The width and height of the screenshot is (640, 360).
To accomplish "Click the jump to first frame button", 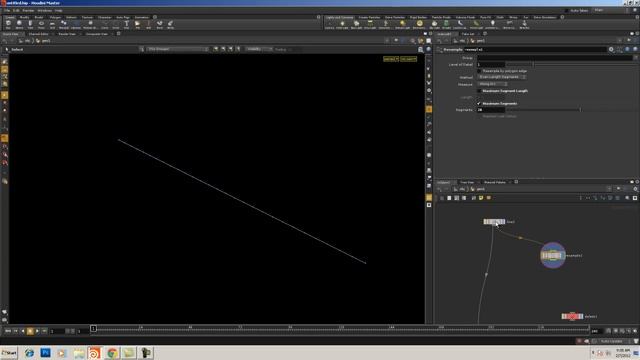I will click(x=8, y=331).
